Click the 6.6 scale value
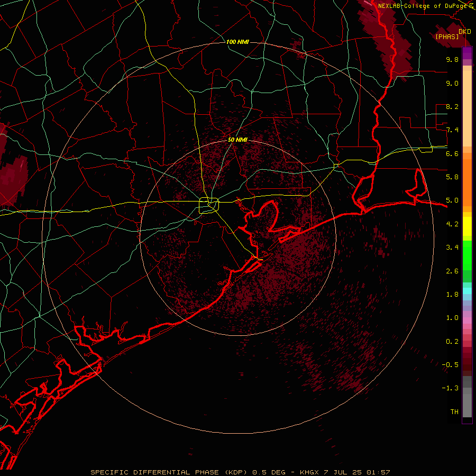 452,153
